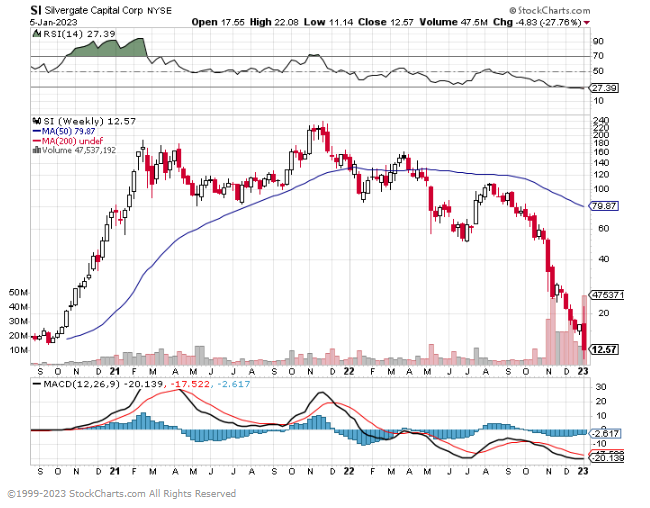Click the 180 label on the price axis
The image size is (650, 508).
point(601,143)
